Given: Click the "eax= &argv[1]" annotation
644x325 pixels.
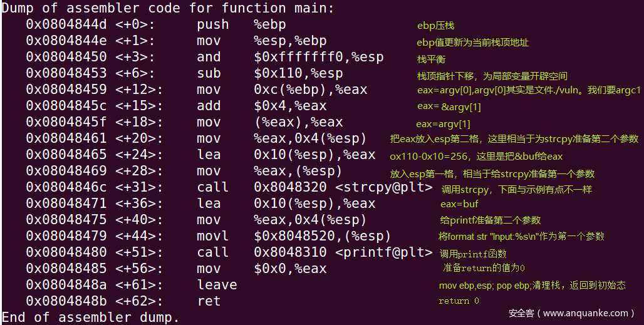Looking at the screenshot, I should (x=449, y=107).
